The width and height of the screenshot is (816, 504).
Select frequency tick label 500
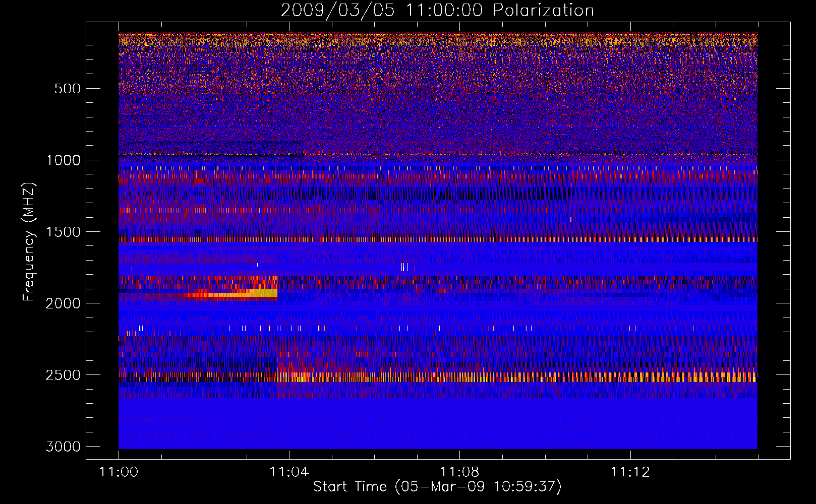tap(68, 89)
